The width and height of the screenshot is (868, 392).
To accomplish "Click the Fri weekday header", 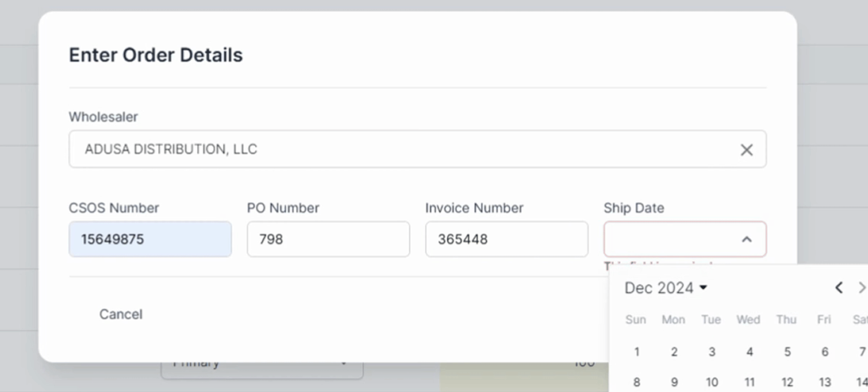I will pyautogui.click(x=824, y=319).
